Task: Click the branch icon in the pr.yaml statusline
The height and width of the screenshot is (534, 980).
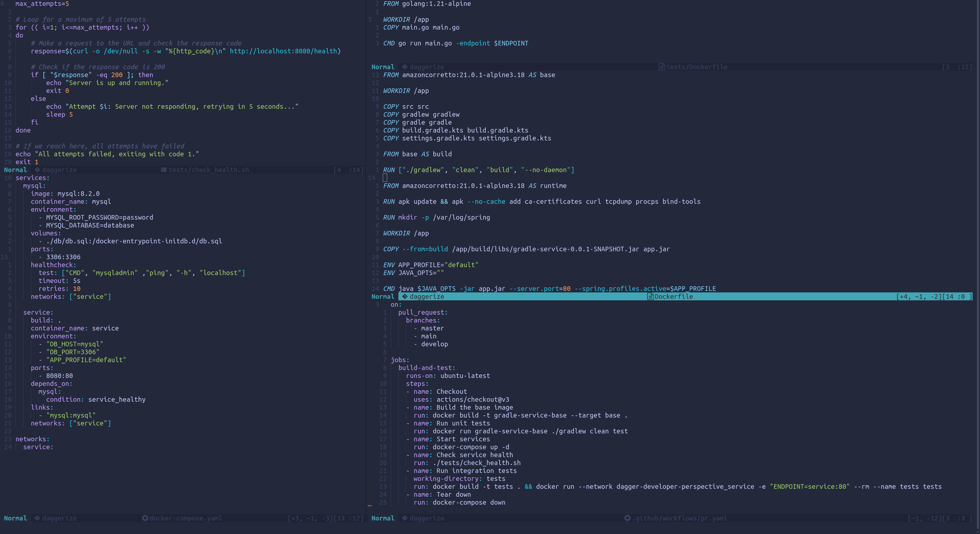Action: point(404,518)
